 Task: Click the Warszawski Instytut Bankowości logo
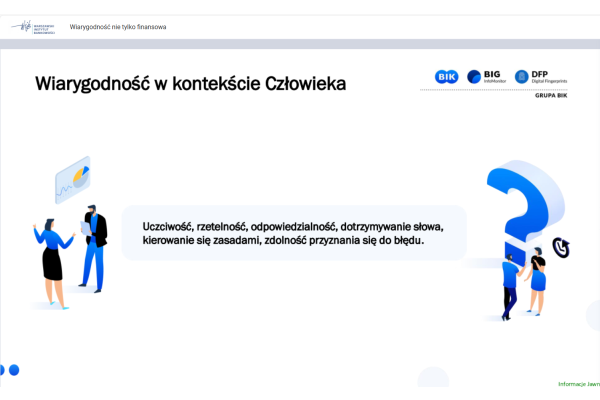click(x=33, y=26)
